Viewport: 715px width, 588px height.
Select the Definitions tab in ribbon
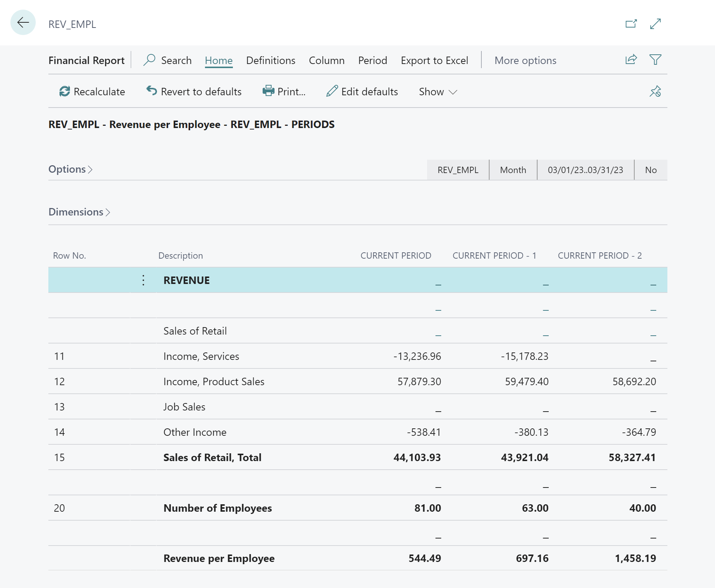coord(270,60)
